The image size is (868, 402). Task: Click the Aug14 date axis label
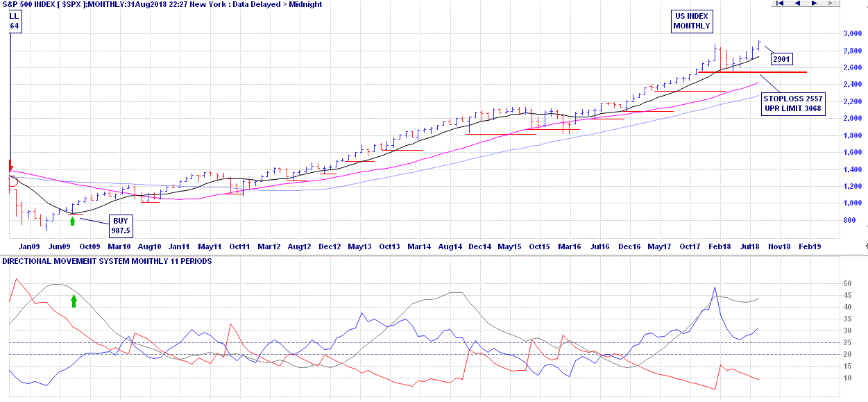[450, 246]
